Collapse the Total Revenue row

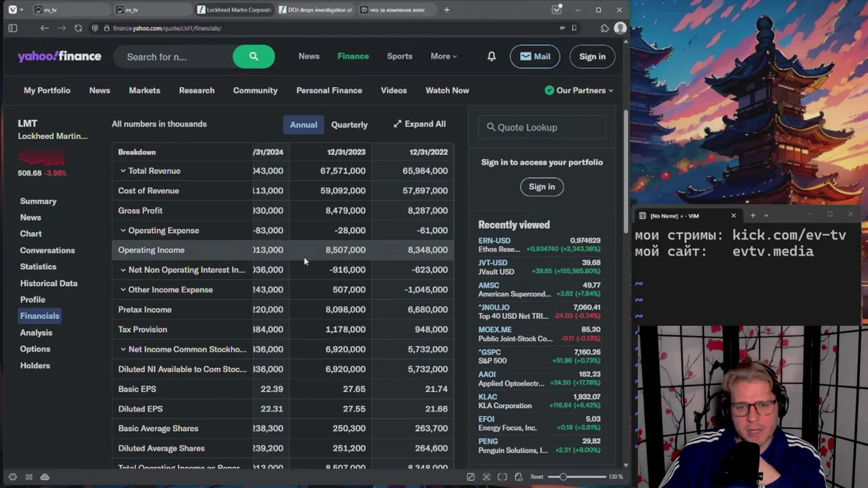click(123, 171)
